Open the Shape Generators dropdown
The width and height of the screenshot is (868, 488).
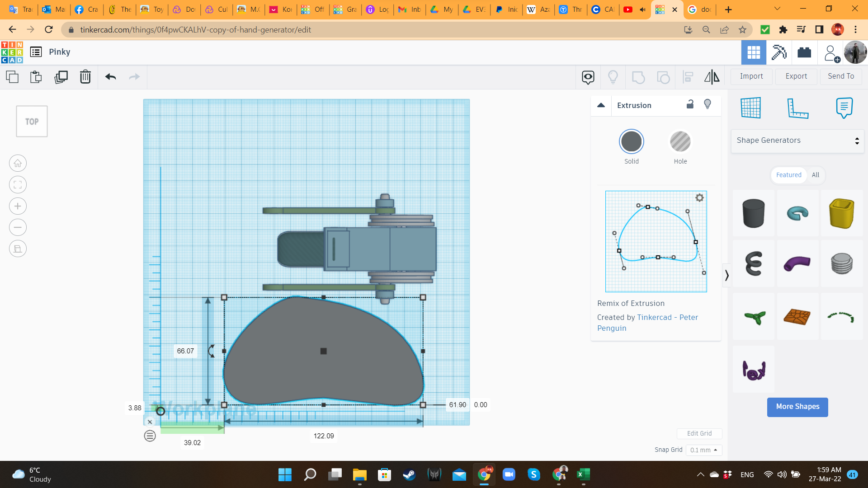(x=797, y=141)
